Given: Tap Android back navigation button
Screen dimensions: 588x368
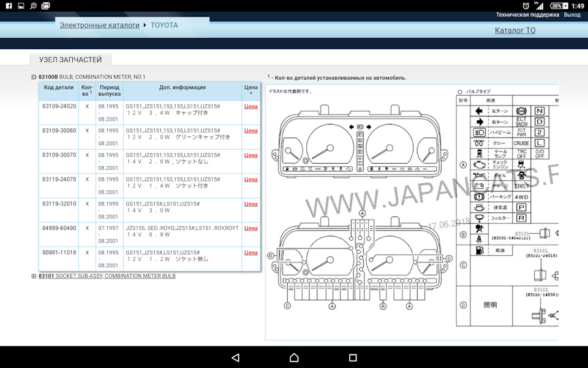Looking at the screenshot, I should [235, 358].
